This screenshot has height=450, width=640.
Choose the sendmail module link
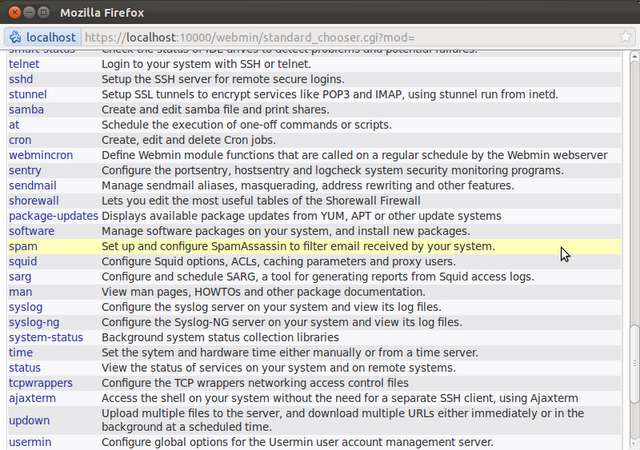click(33, 185)
